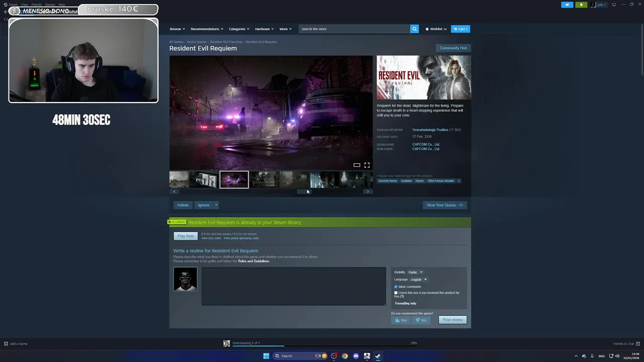Click View Your Queue

coord(445,205)
